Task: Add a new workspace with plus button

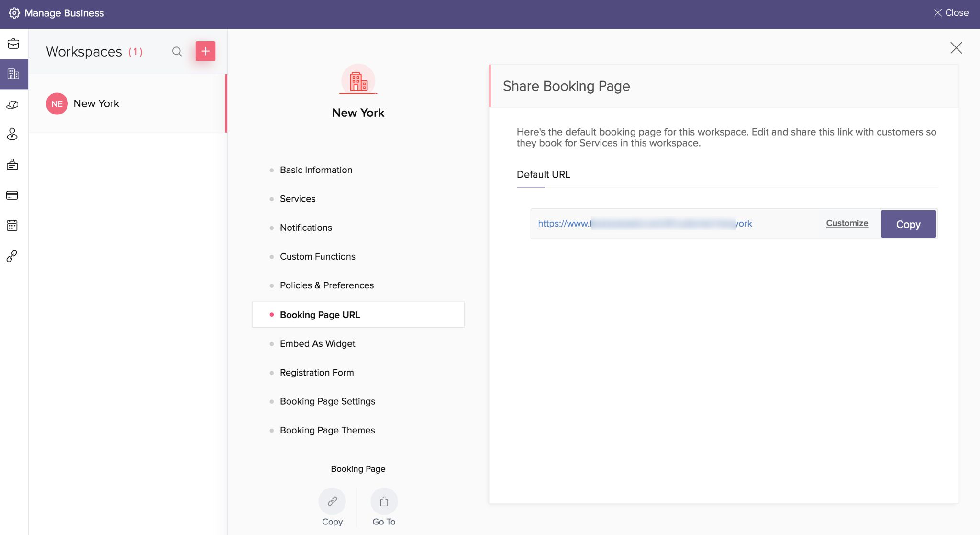Action: tap(205, 51)
